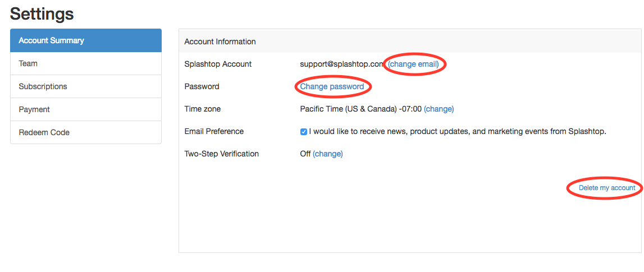Click the receive news and updates label
This screenshot has width=644, height=272.
pos(458,131)
